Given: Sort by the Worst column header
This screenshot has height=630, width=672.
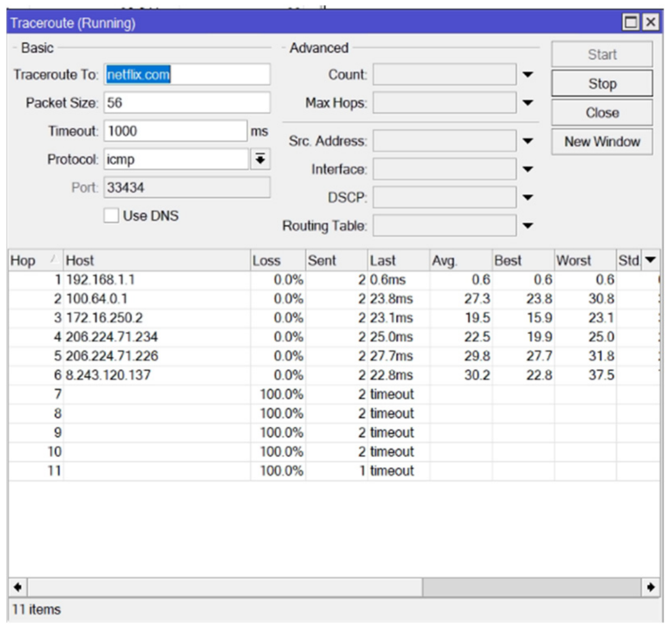Looking at the screenshot, I should click(x=585, y=260).
